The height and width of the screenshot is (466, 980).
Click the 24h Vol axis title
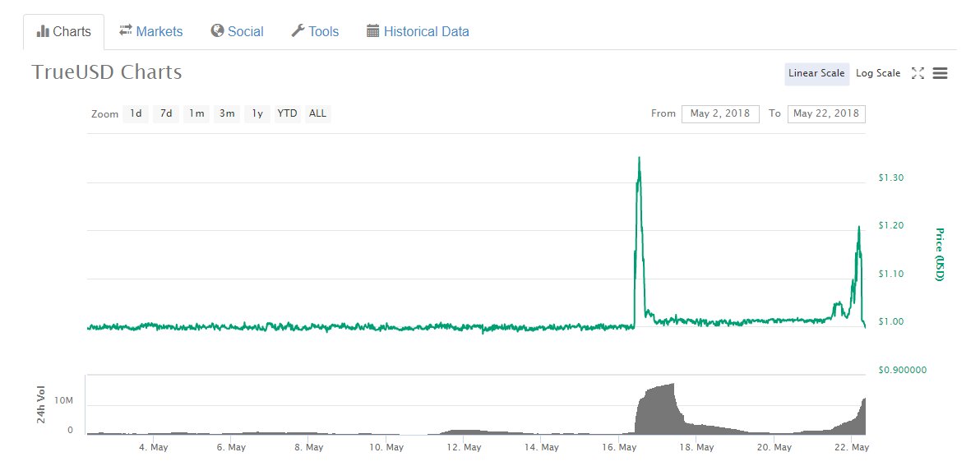[41, 404]
